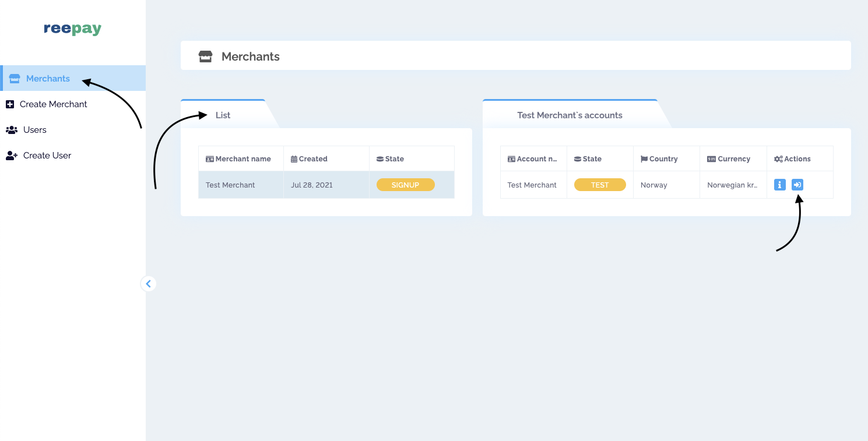The height and width of the screenshot is (441, 868).
Task: Click Test Merchant account name cell
Action: [532, 185]
